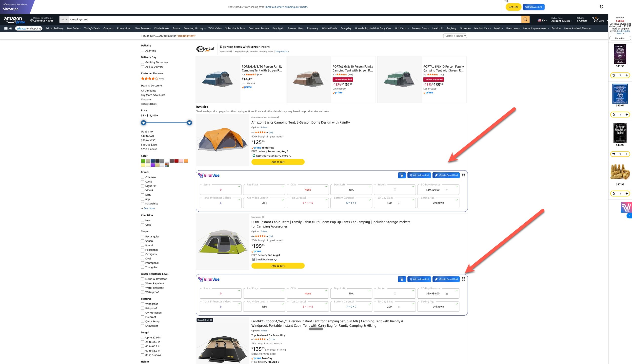Click the right price slider handle

[189, 123]
